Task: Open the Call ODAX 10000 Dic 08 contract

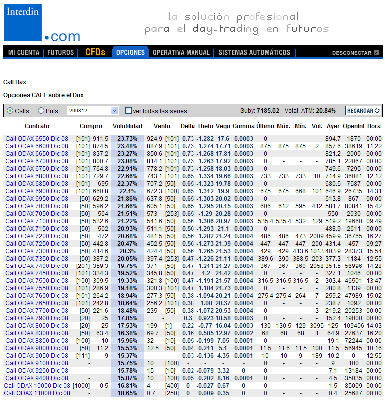Action: [x=37, y=386]
